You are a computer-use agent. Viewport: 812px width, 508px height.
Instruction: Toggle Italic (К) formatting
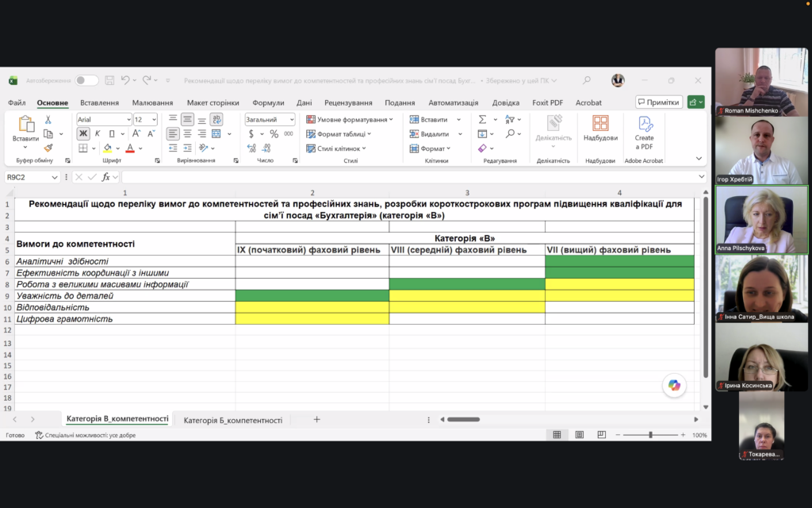(98, 133)
